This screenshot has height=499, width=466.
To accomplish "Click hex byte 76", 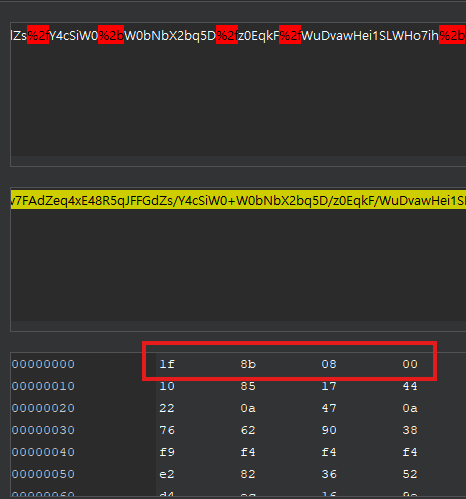I will click(167, 430).
